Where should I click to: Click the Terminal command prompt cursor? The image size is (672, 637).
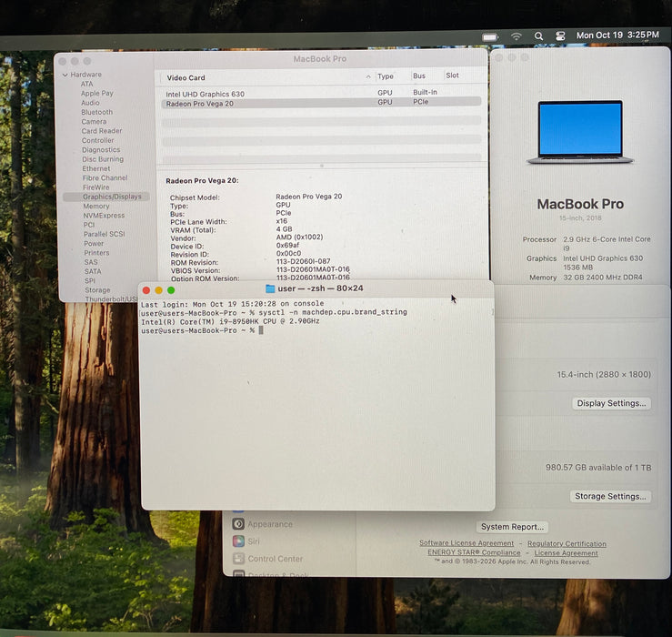(261, 329)
